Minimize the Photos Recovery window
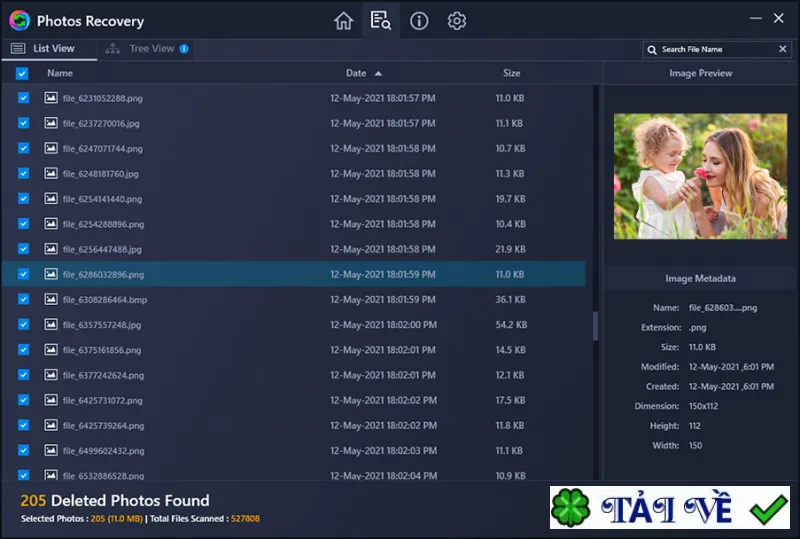This screenshot has height=539, width=800. (x=756, y=18)
